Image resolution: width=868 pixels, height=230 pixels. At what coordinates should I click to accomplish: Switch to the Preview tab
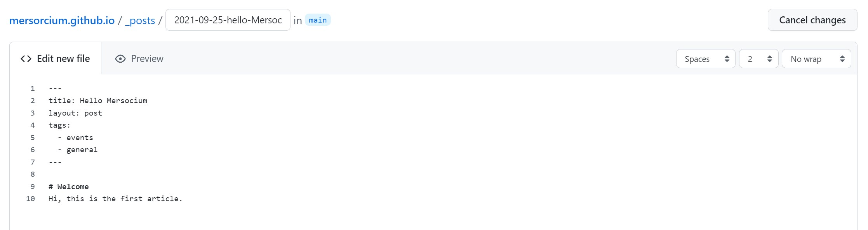tap(139, 59)
